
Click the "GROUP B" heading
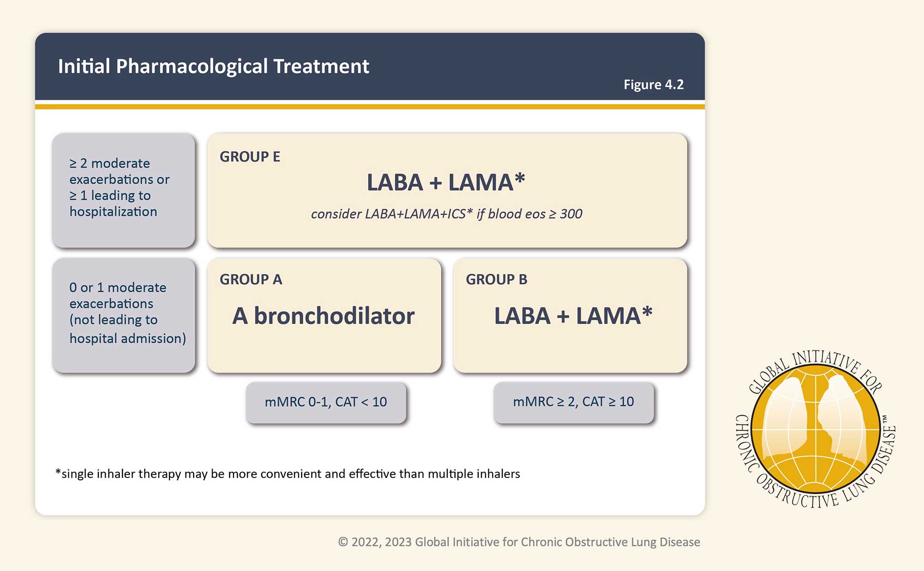pos(496,279)
